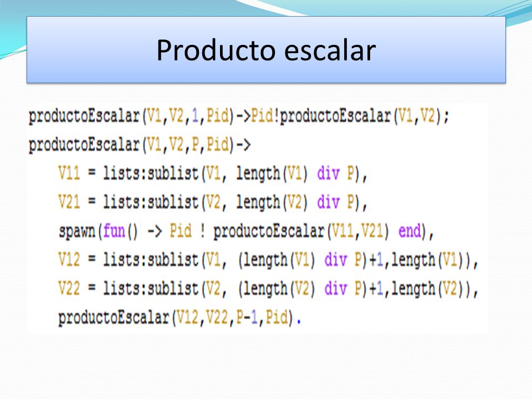
Task: Click the line productoEscalar(V1,V2,P,Pid)->
Action: (140, 145)
